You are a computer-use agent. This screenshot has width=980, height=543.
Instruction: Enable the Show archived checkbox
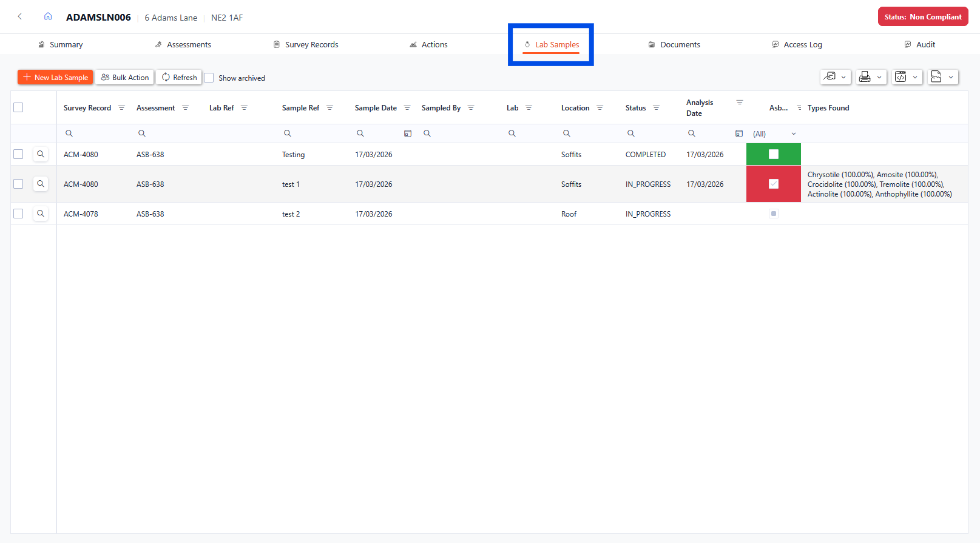tap(209, 78)
